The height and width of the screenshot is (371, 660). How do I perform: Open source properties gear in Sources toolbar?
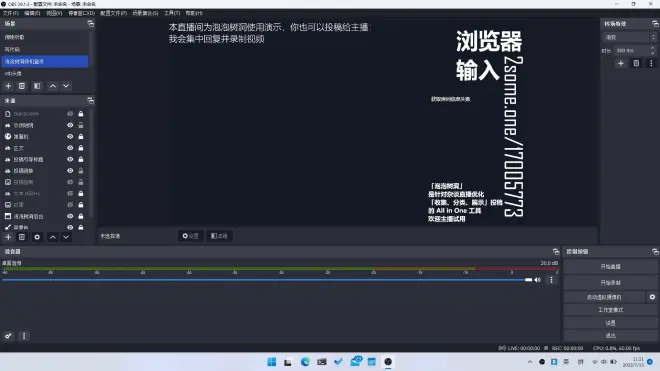pos(37,237)
